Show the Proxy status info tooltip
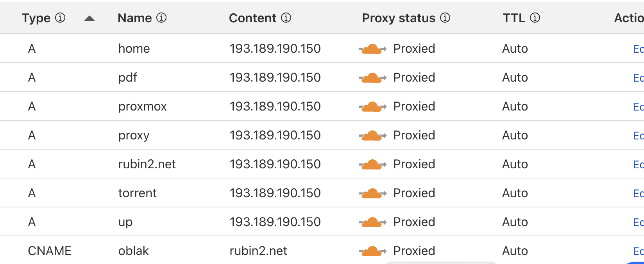 coord(445,18)
